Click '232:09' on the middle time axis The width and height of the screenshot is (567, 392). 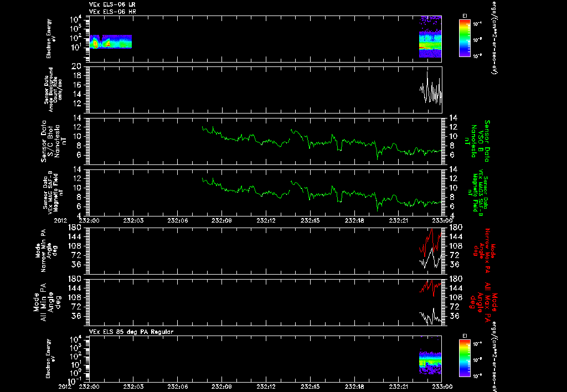[x=222, y=220]
